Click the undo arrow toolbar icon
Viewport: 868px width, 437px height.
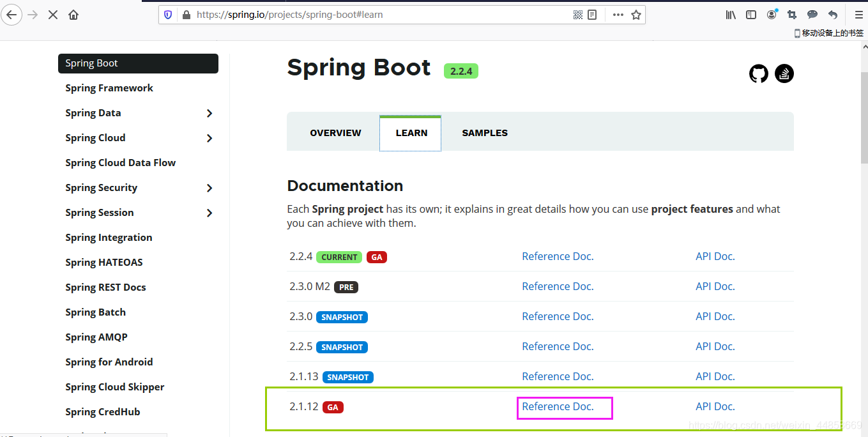tap(833, 15)
